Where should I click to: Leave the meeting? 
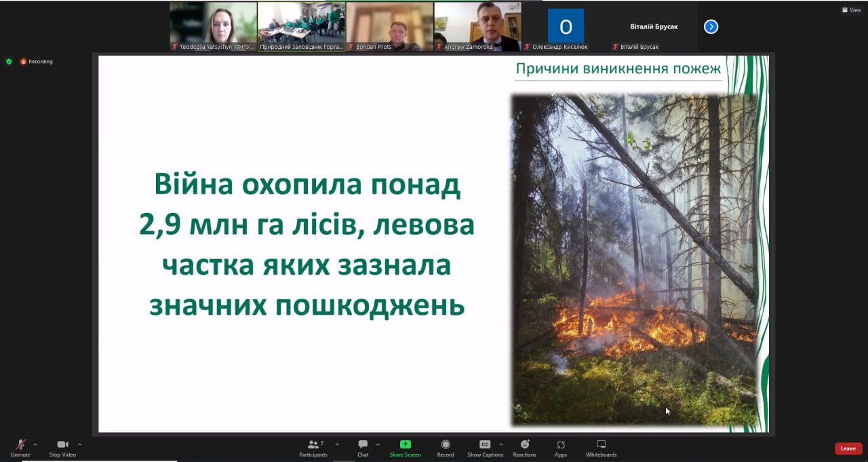pyautogui.click(x=848, y=448)
